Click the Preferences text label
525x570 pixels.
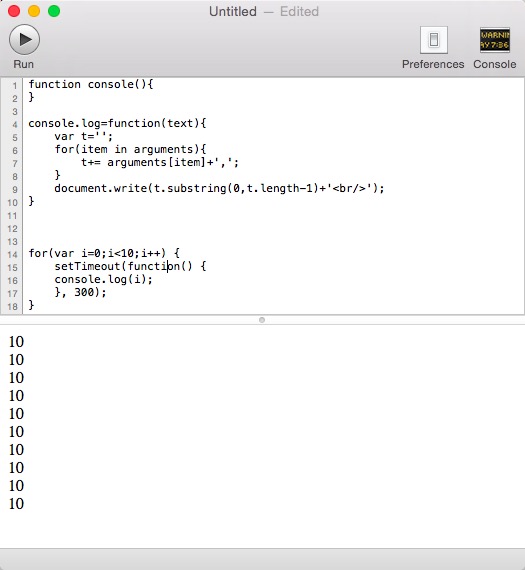[x=433, y=64]
